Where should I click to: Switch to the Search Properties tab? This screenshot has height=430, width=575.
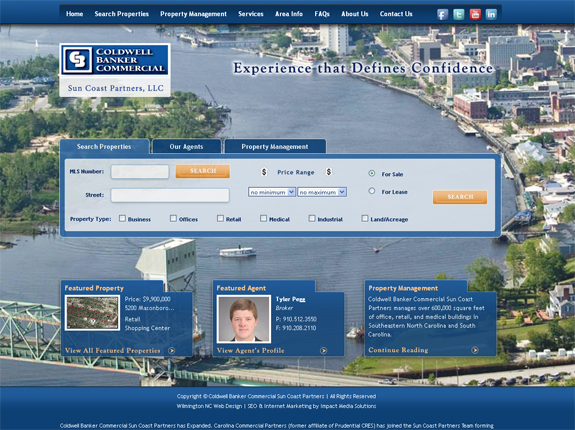click(104, 147)
